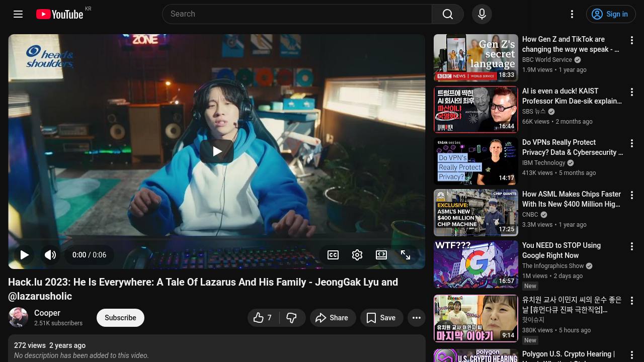Open the top-bar settings dots menu

572,14
